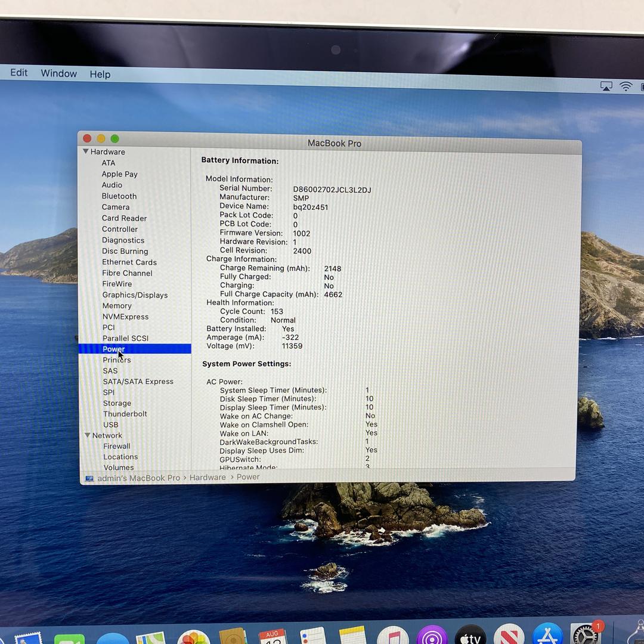Viewport: 644px width, 644px height.
Task: Select the highlighted Power row in sidebar
Action: [135, 349]
